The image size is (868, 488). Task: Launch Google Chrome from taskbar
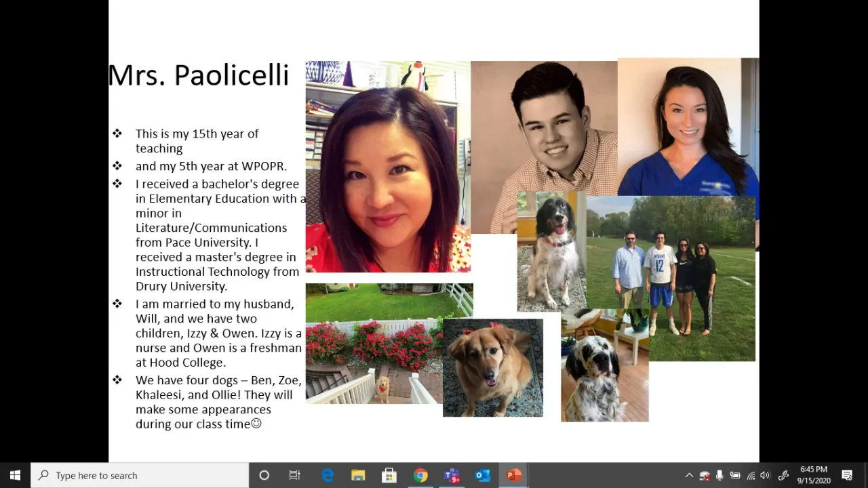(x=420, y=475)
